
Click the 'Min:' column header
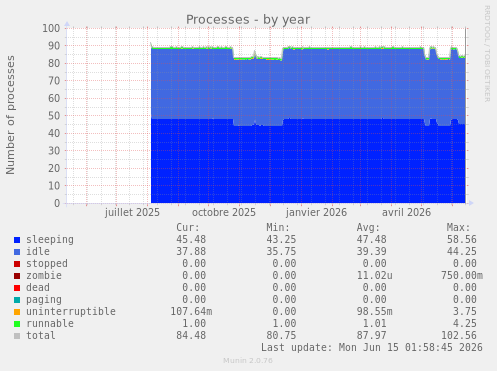[x=278, y=228]
